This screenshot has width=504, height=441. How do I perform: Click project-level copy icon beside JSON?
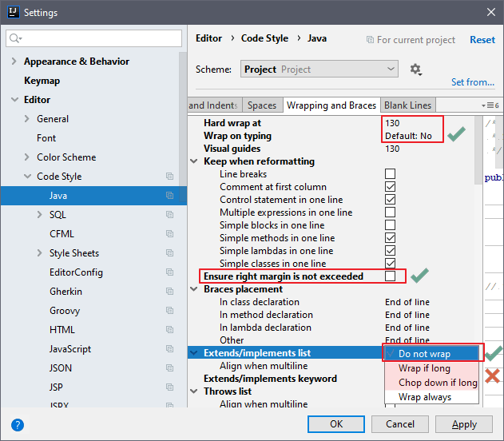coord(169,368)
